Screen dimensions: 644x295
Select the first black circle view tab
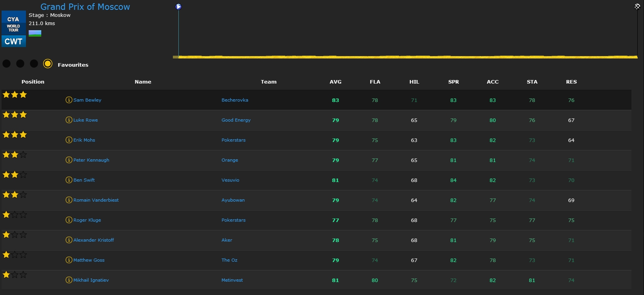(x=7, y=64)
